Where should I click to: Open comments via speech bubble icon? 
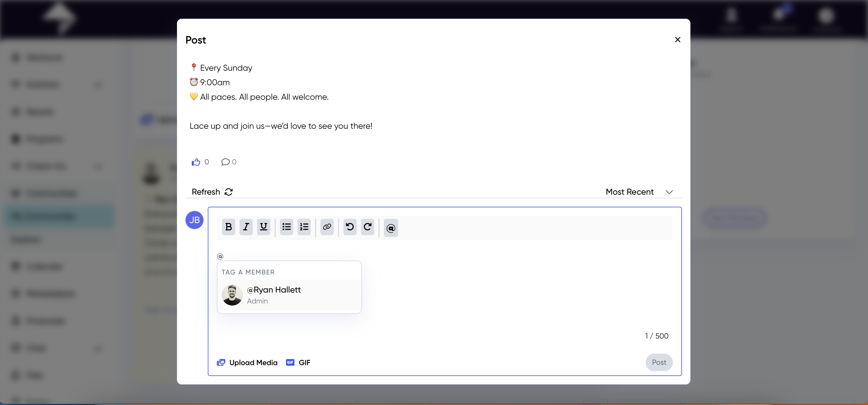225,162
